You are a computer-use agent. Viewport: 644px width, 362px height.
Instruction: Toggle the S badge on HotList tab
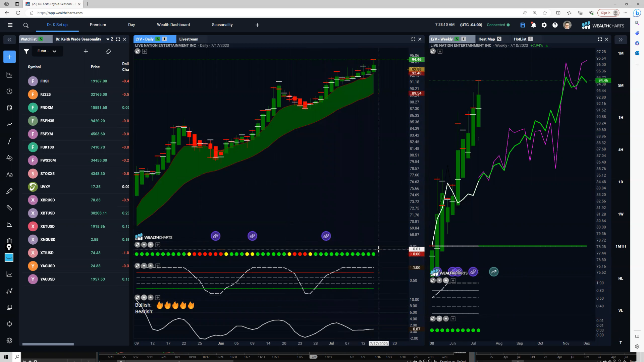point(530,39)
